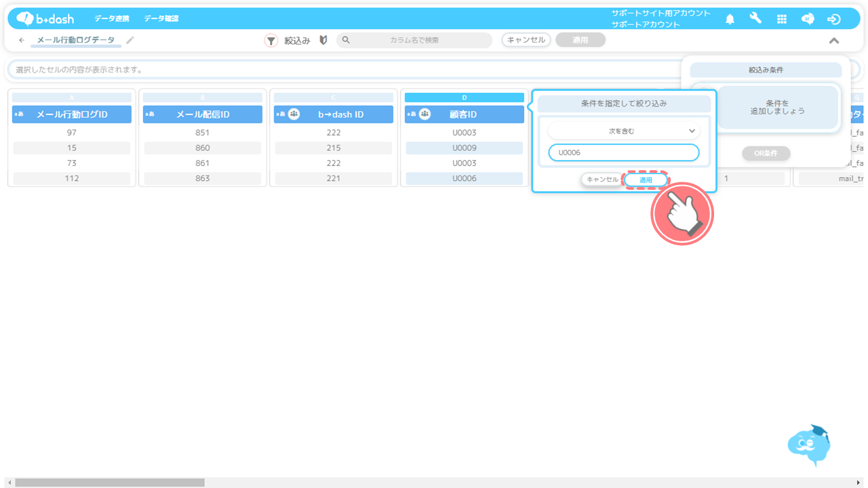Go back with the left arrow icon

tap(22, 41)
